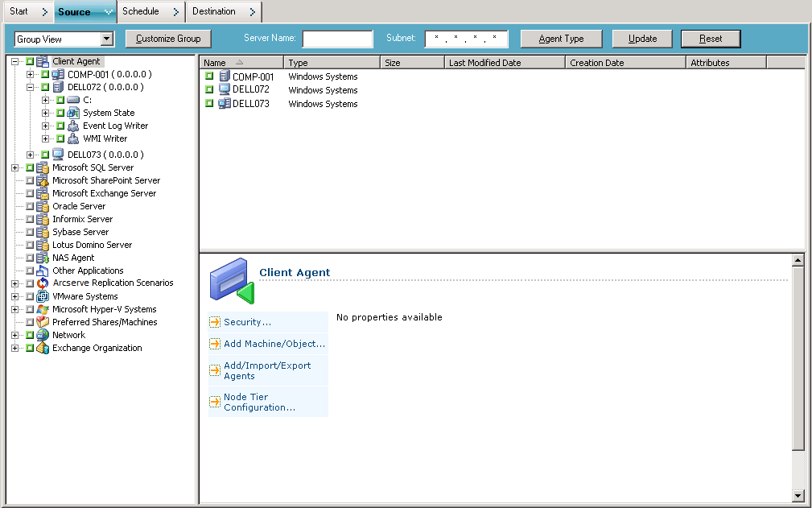This screenshot has width=812, height=508.
Task: Click the Microsoft SharePoint Server icon
Action: (x=43, y=180)
